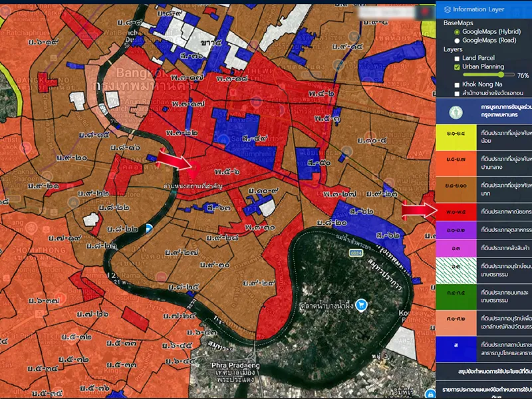The width and height of the screenshot is (532, 399).
Task: Click the Bangkok city emblem in the legend header
Action: click(x=454, y=111)
